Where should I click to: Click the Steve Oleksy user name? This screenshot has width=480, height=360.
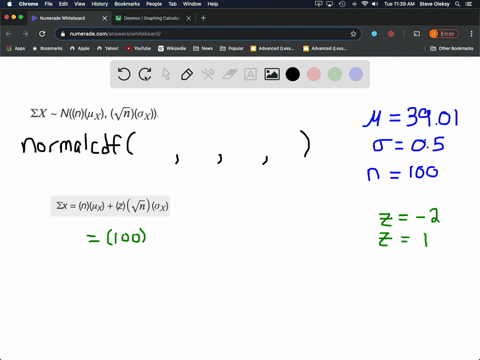tap(434, 4)
